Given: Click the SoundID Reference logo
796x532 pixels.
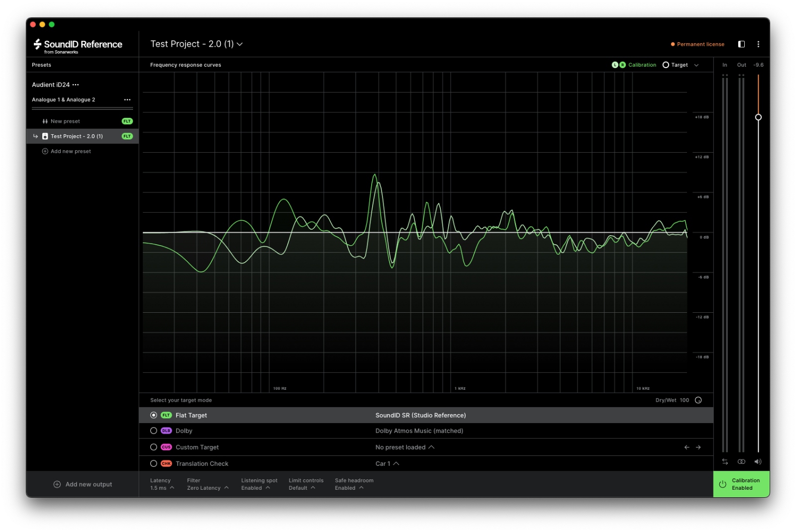Looking at the screenshot, I should tap(77, 44).
